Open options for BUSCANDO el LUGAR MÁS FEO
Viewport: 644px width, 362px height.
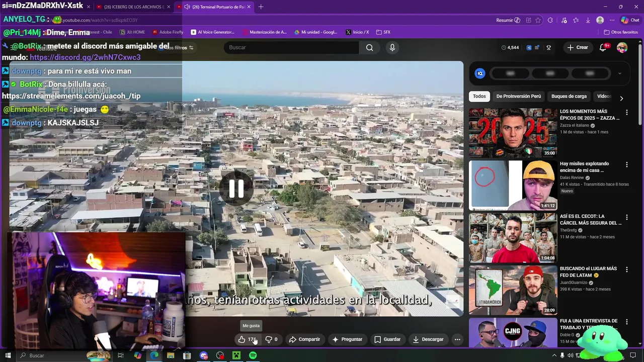point(627,269)
